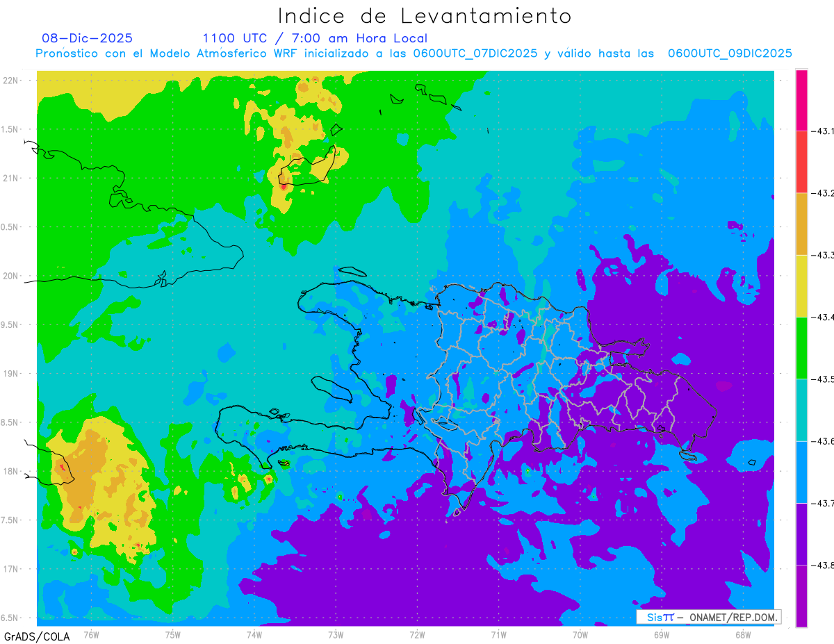Click the 74W longitude label
The width and height of the screenshot is (834, 644).
pyautogui.click(x=254, y=634)
